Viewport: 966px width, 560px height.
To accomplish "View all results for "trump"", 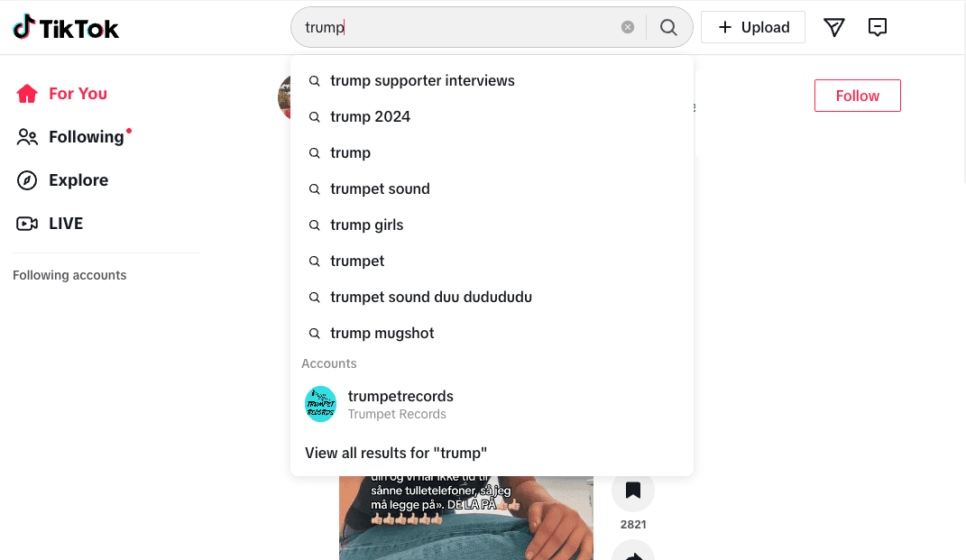I will pyautogui.click(x=396, y=453).
